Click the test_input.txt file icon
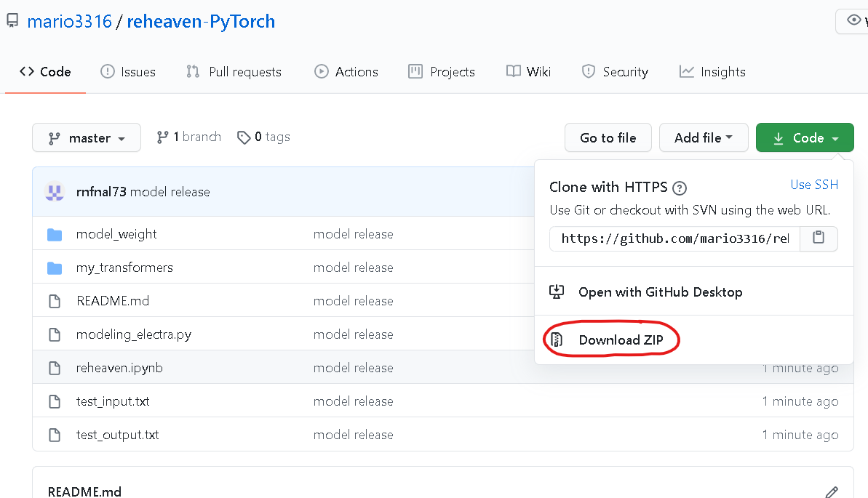This screenshot has width=868, height=498. (x=55, y=402)
